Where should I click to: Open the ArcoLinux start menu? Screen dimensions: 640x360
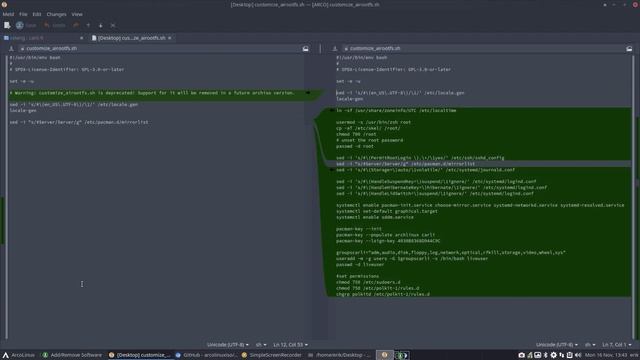(x=19, y=355)
